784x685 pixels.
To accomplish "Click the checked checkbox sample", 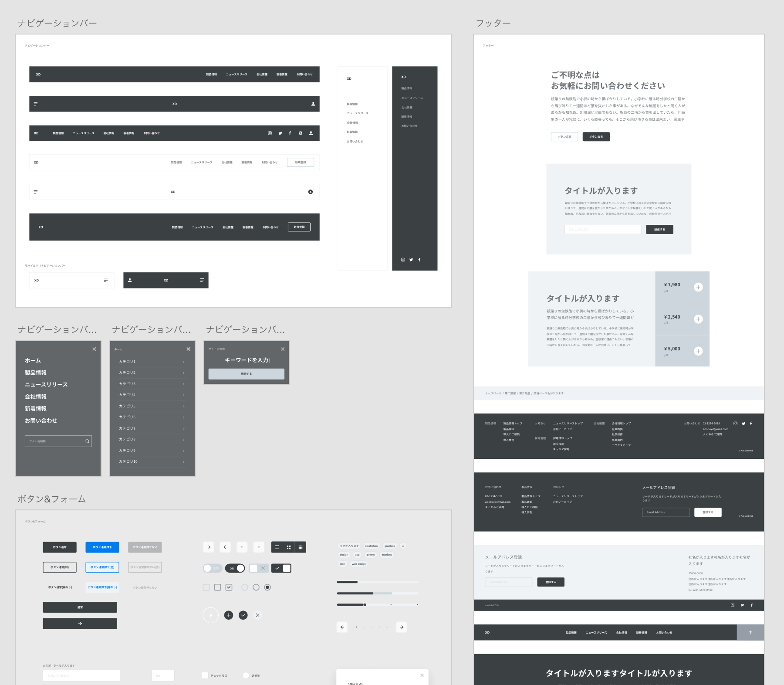I will [229, 587].
